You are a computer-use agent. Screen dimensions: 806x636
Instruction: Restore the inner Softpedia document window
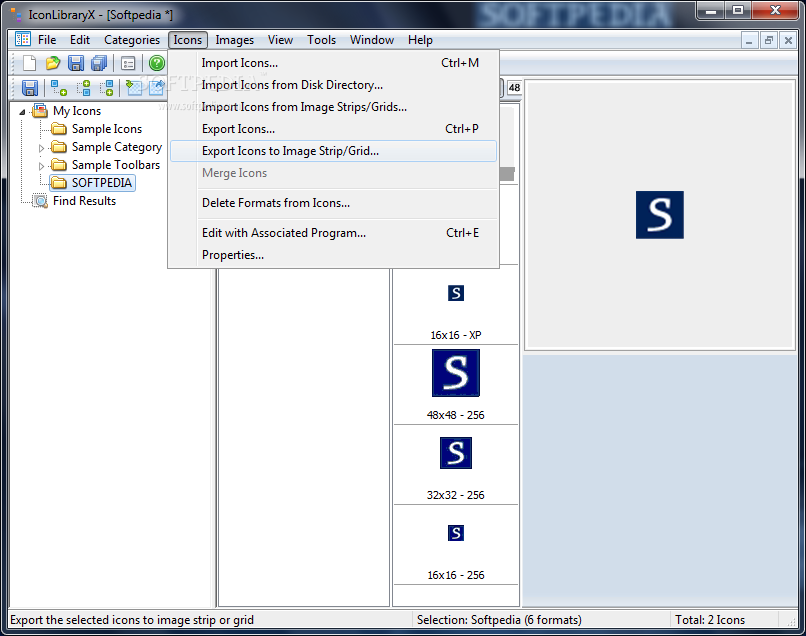pos(768,40)
